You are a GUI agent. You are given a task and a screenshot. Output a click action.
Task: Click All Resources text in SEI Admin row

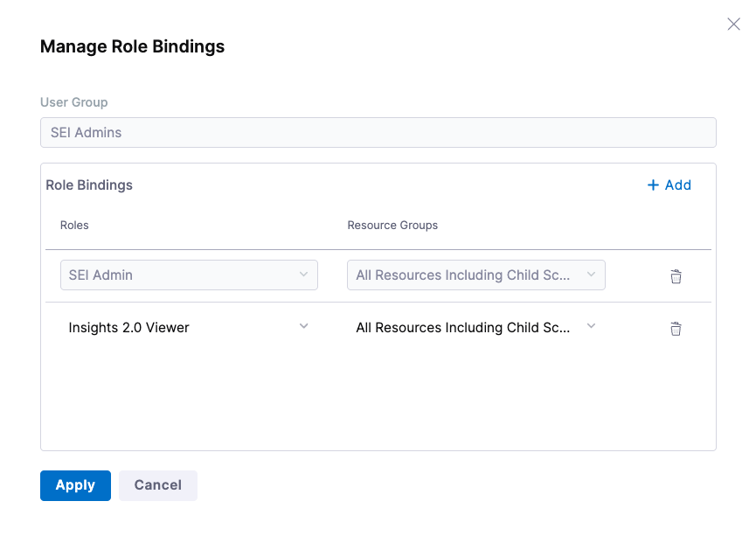pyautogui.click(x=462, y=275)
